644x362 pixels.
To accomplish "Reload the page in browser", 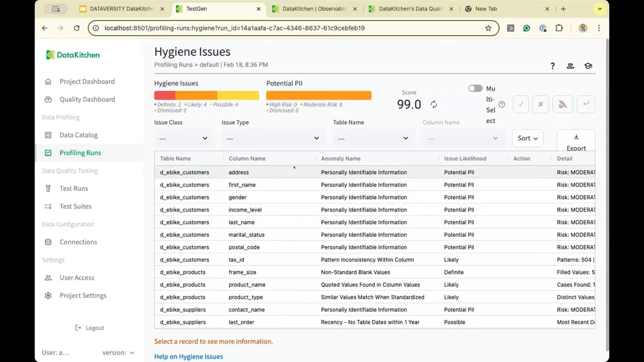I will point(76,28).
